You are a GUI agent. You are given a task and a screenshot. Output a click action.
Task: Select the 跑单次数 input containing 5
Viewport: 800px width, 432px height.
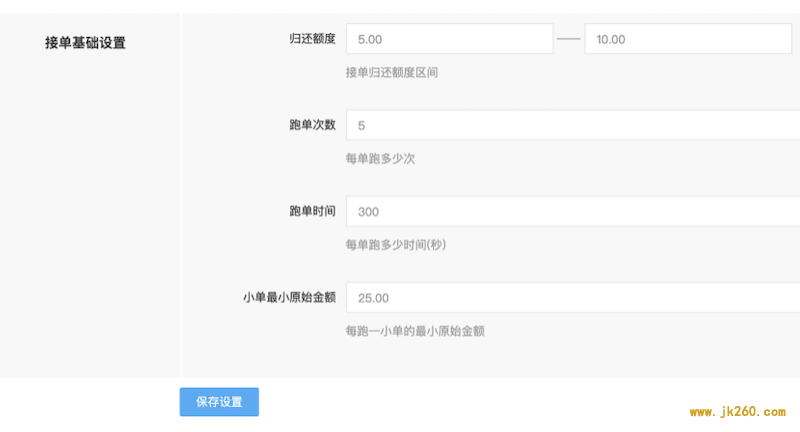pyautogui.click(x=573, y=125)
